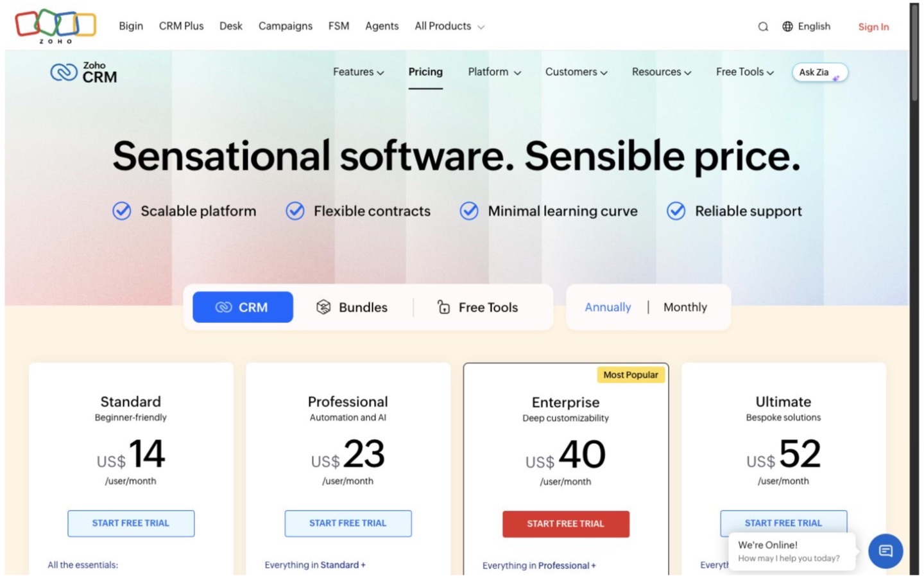The height and width of the screenshot is (578, 924).
Task: Open Agents in the top bar
Action: point(382,26)
